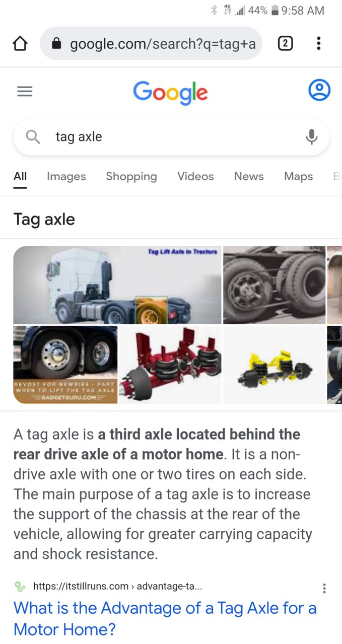Open the Google account profile icon
342x644 pixels.
(319, 90)
